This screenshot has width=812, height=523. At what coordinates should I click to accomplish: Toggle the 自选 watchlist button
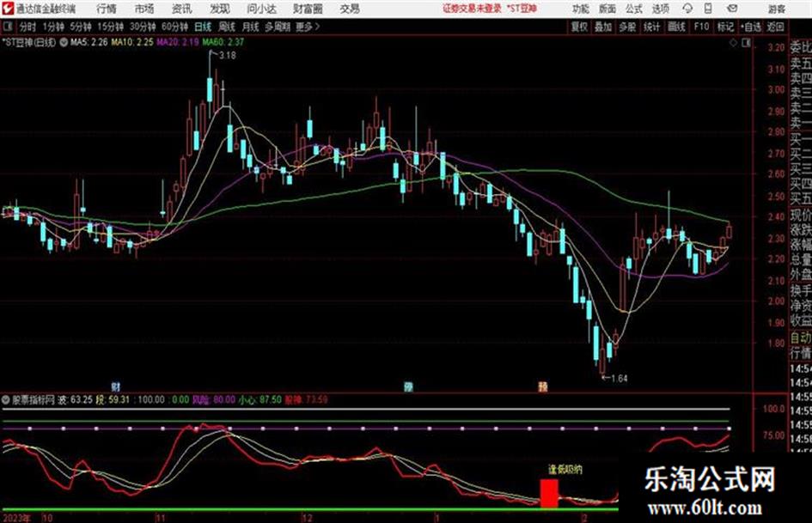[750, 27]
